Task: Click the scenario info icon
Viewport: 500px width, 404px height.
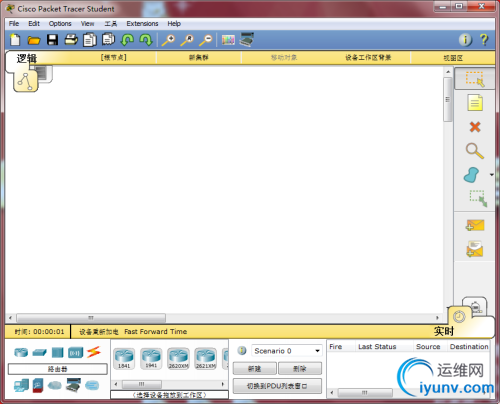Action: 242,351
